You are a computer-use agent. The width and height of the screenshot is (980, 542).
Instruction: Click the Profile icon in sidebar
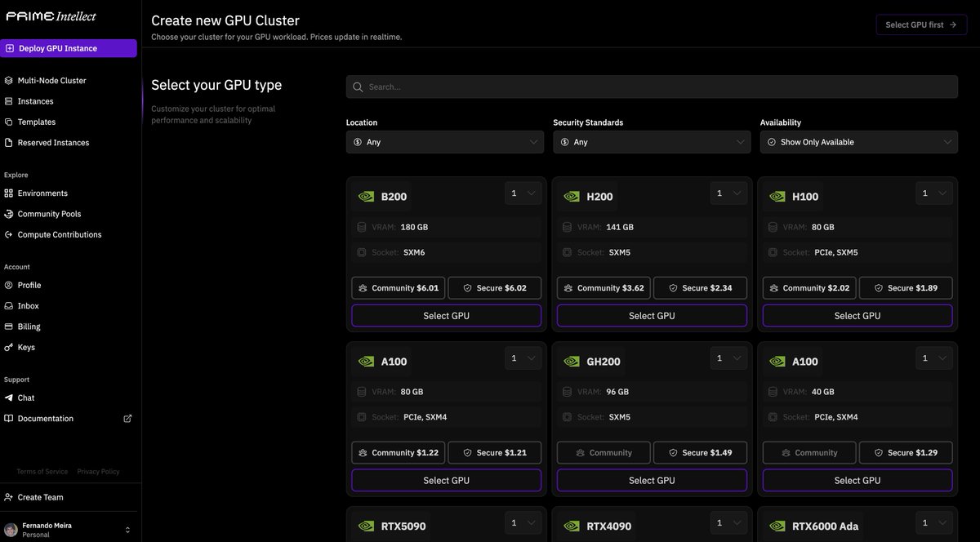coord(9,285)
